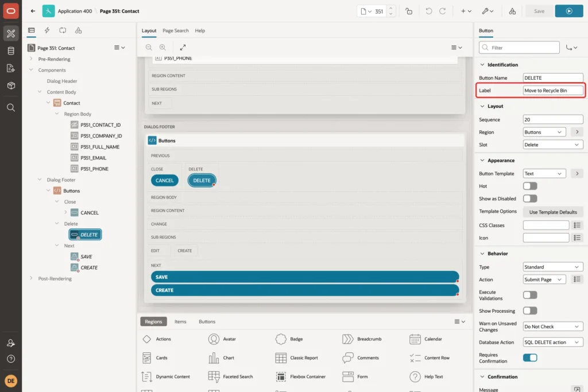Open the Type dropdown showing Standard
The image size is (588, 392).
[553, 267]
